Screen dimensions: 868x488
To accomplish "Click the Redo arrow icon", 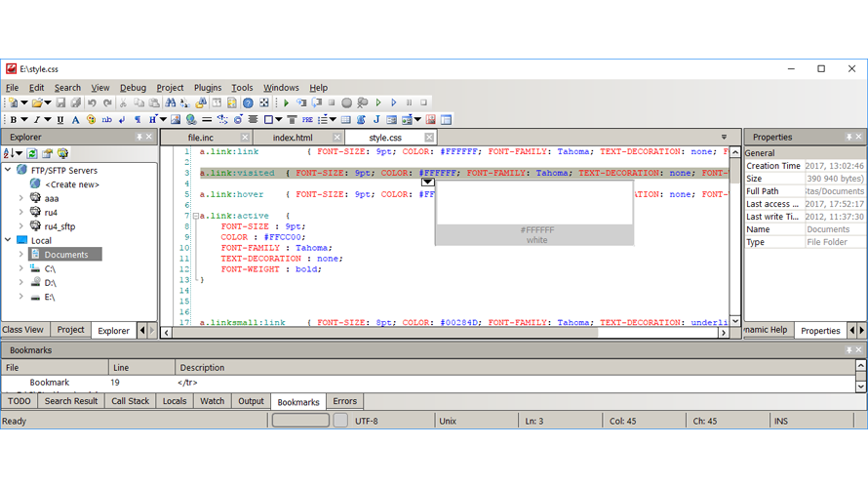I will point(107,103).
